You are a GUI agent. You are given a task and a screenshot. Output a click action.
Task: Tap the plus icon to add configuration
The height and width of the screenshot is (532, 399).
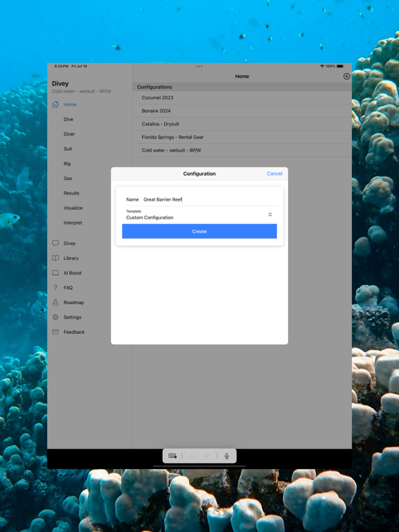346,76
